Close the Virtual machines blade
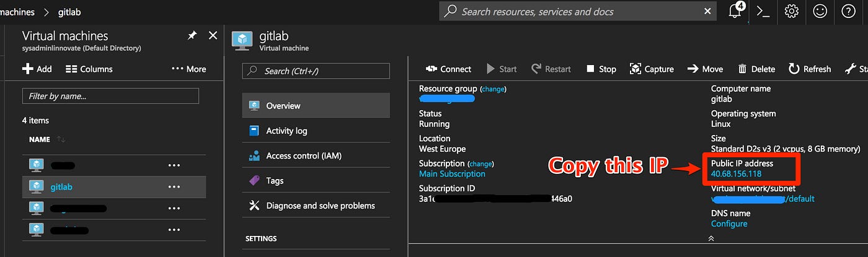The height and width of the screenshot is (257, 868). [213, 36]
